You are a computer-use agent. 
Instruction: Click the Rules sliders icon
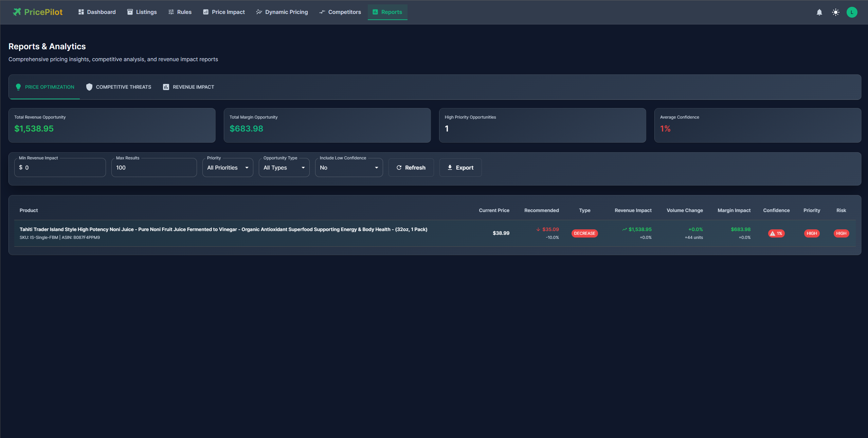pyautogui.click(x=171, y=12)
